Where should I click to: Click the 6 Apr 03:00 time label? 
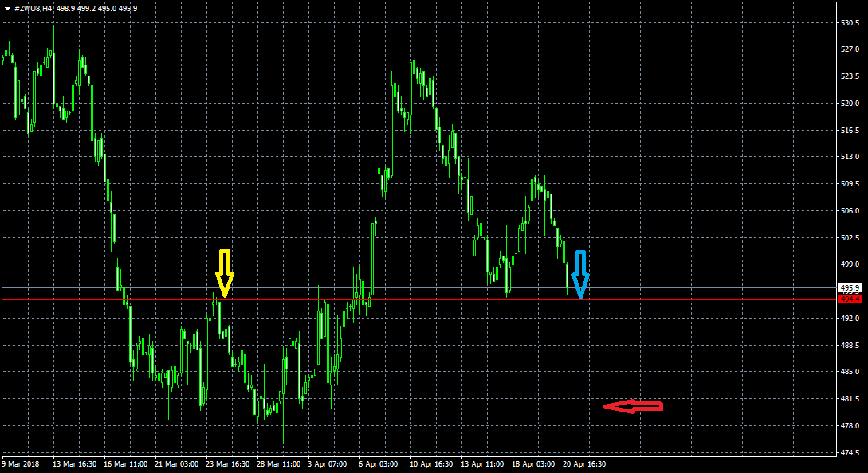[378, 463]
